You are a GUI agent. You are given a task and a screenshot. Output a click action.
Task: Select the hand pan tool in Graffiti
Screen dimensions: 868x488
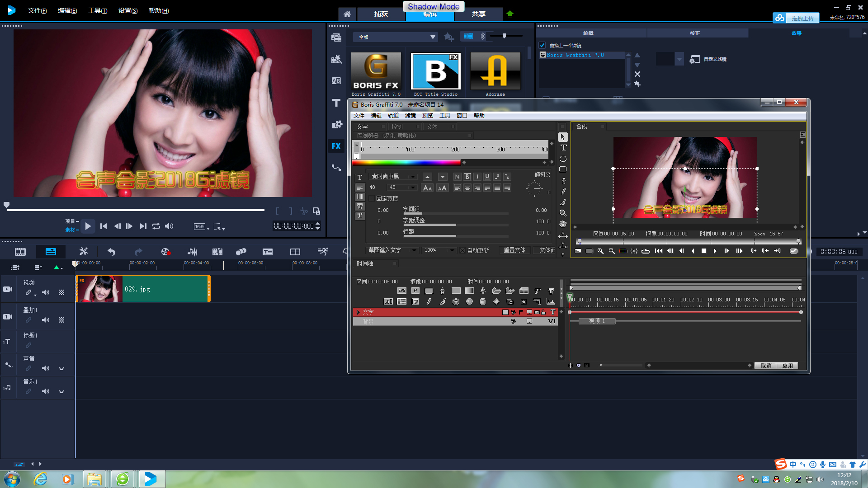point(563,224)
